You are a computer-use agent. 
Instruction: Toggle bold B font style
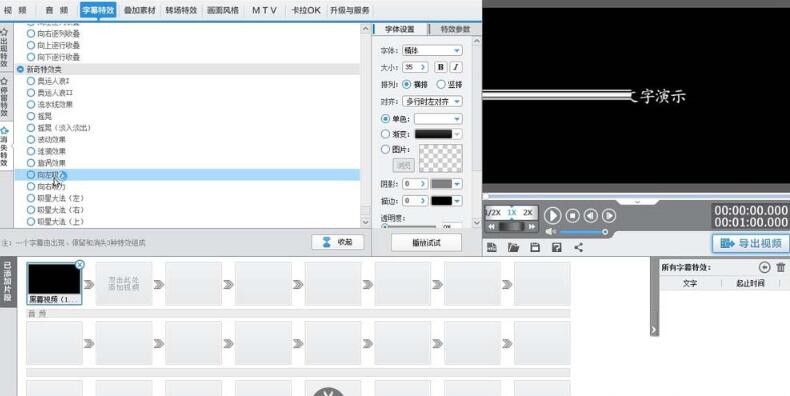coord(440,67)
